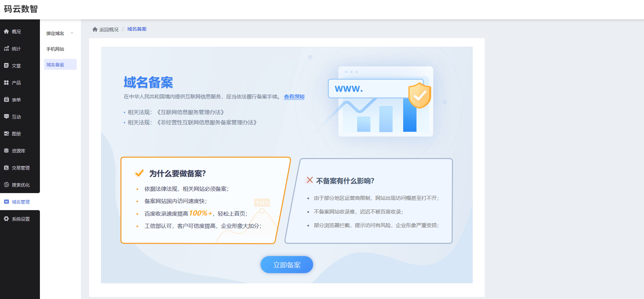This screenshot has height=299, width=644.
Task: Expand the 绑定域名 dropdown arrow
Action: point(72,33)
